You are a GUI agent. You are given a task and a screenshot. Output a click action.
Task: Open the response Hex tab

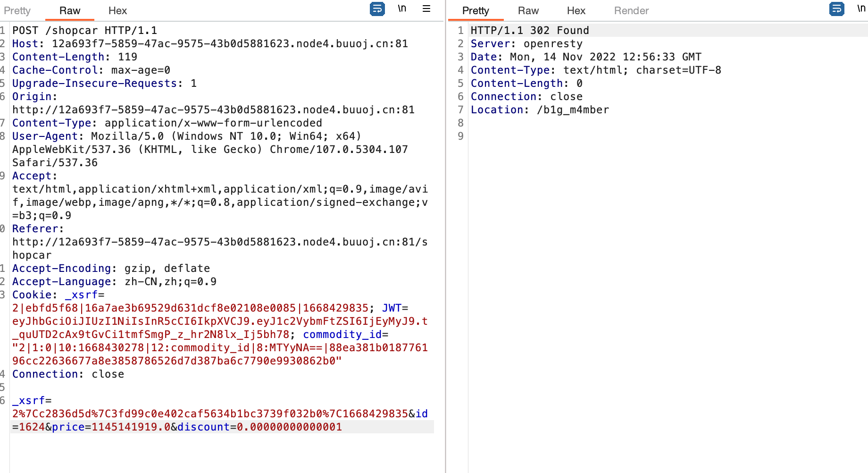click(576, 10)
